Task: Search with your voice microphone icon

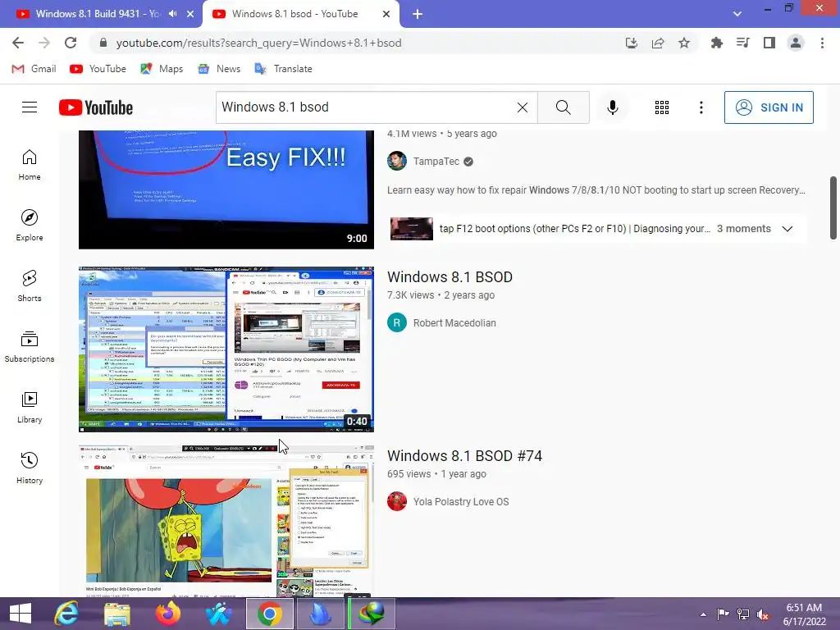Action: coord(612,107)
